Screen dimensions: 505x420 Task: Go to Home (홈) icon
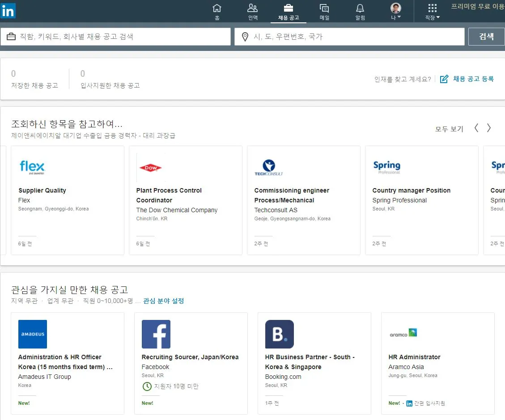coord(217,12)
